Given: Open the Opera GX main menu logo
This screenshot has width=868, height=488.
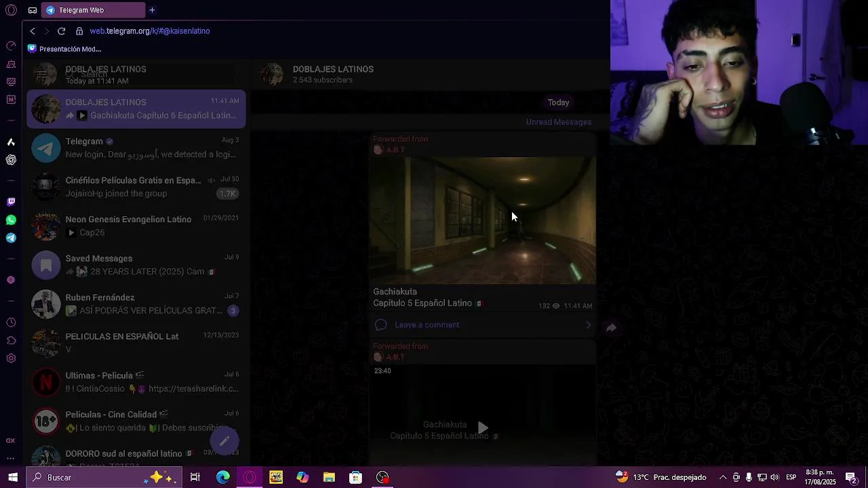Looking at the screenshot, I should coord(11,10).
